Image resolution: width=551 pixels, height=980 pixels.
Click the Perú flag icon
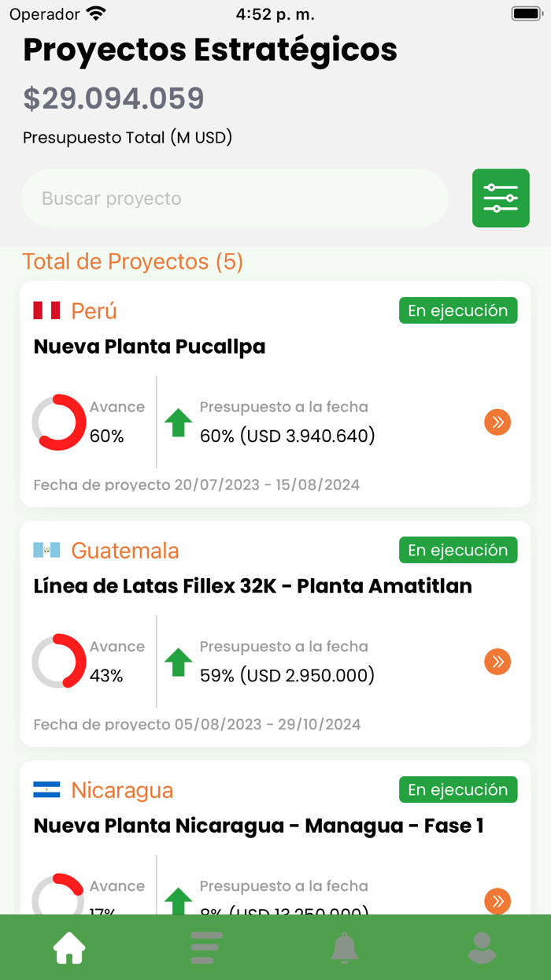[46, 310]
